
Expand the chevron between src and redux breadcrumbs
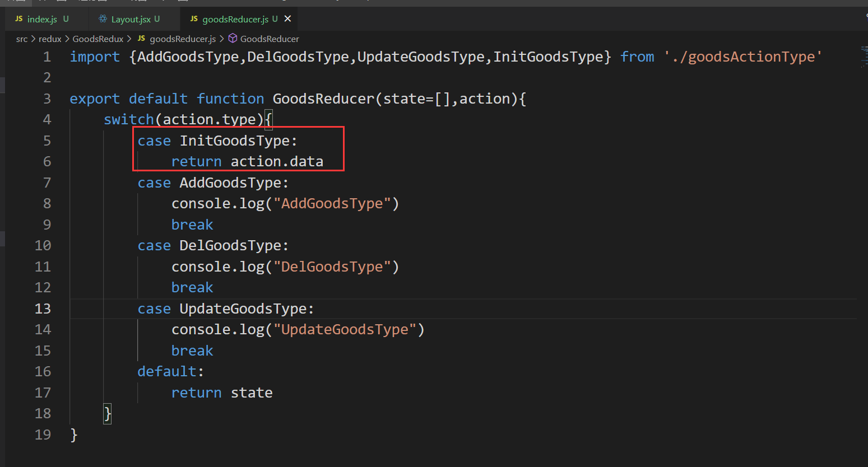pyautogui.click(x=33, y=39)
